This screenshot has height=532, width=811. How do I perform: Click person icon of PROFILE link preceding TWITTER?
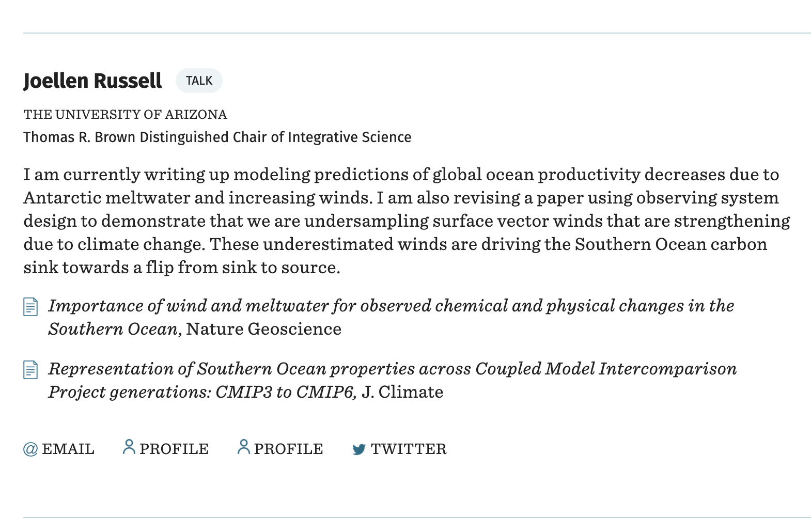click(x=243, y=447)
